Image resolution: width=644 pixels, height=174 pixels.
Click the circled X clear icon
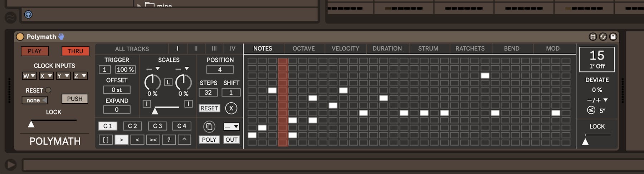pos(231,108)
